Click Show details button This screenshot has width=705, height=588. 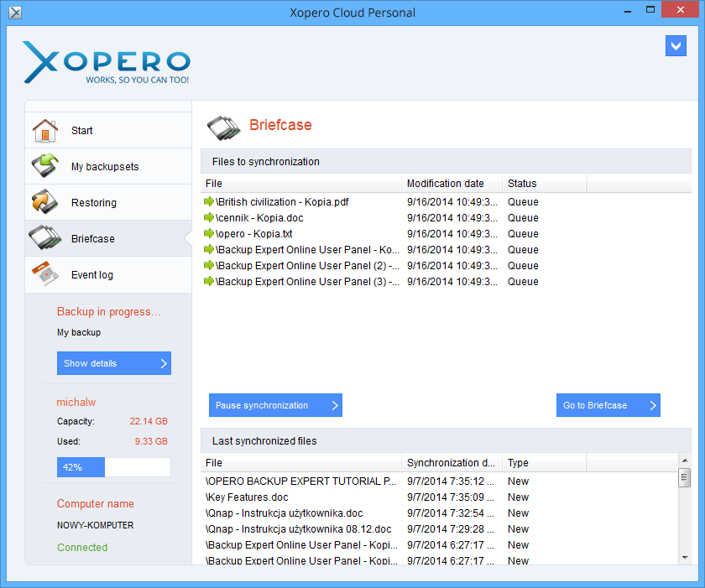click(x=114, y=363)
